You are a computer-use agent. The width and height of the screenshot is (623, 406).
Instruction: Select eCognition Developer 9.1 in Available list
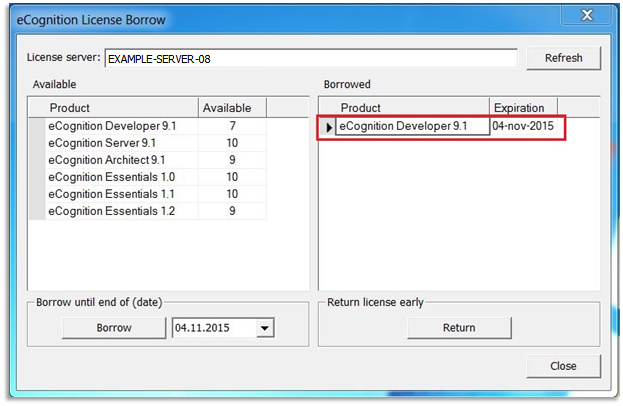click(122, 126)
